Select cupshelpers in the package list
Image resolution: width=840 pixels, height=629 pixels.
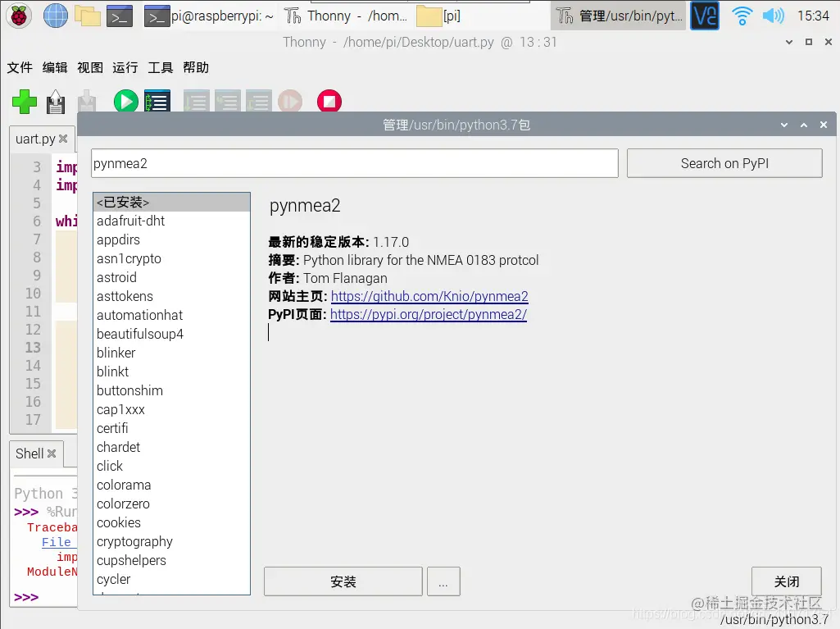pyautogui.click(x=171, y=560)
